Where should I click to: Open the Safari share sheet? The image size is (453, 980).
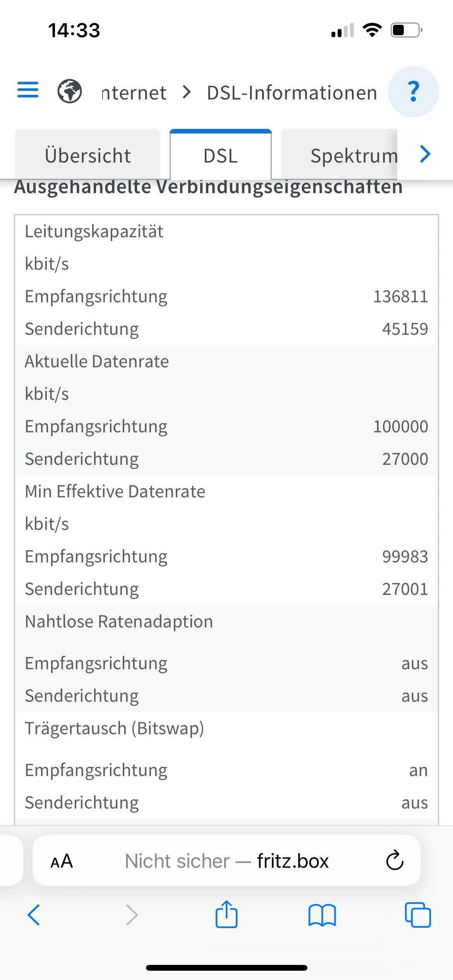226,915
